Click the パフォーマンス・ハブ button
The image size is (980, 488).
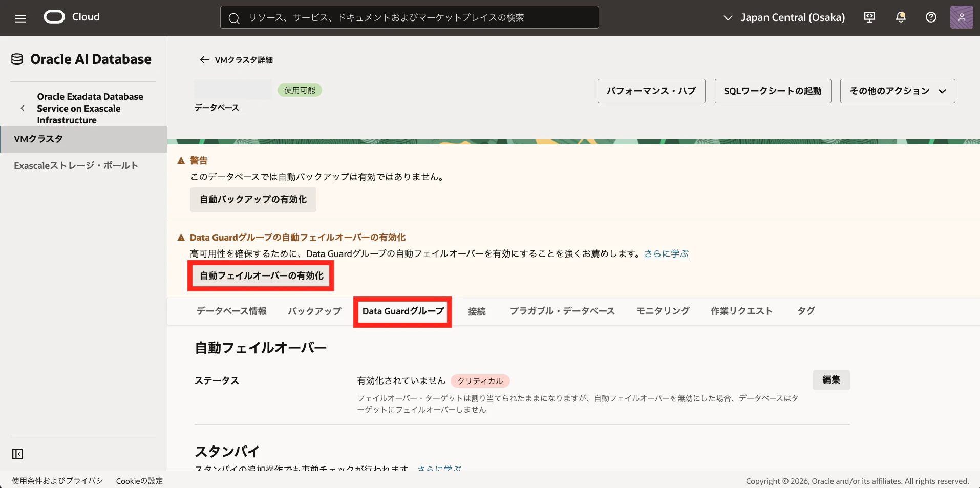pyautogui.click(x=651, y=91)
